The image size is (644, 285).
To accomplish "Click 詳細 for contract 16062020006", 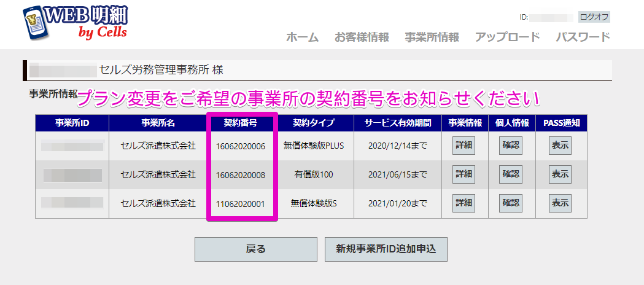I will (464, 146).
